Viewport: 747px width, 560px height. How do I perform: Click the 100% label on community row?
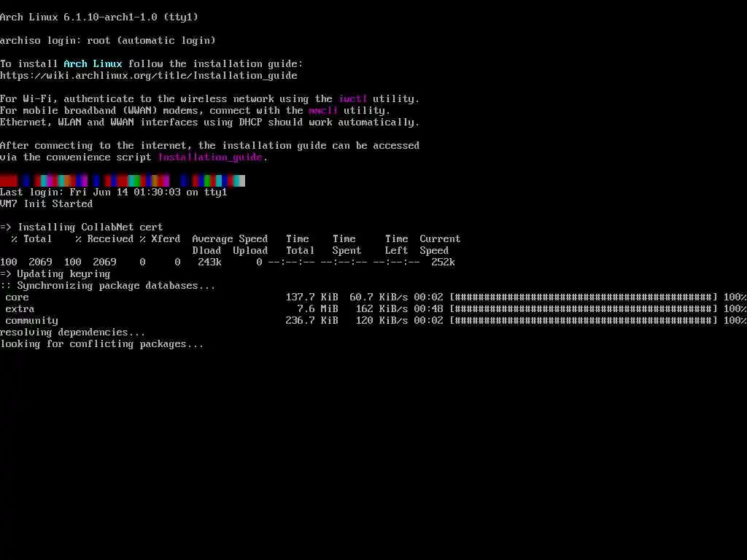pos(735,321)
